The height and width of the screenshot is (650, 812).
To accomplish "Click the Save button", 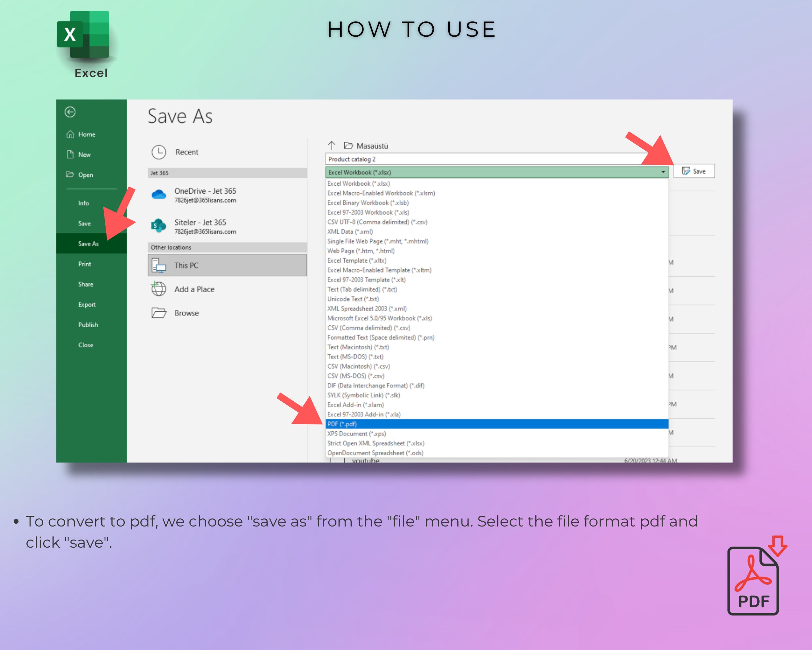I will point(694,171).
